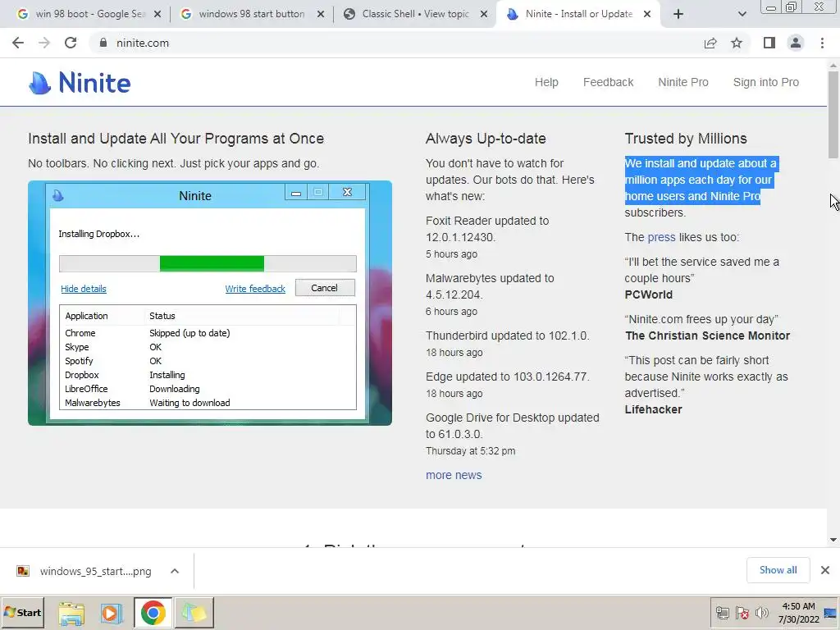Click the Foxit Reader update news text

click(x=487, y=229)
